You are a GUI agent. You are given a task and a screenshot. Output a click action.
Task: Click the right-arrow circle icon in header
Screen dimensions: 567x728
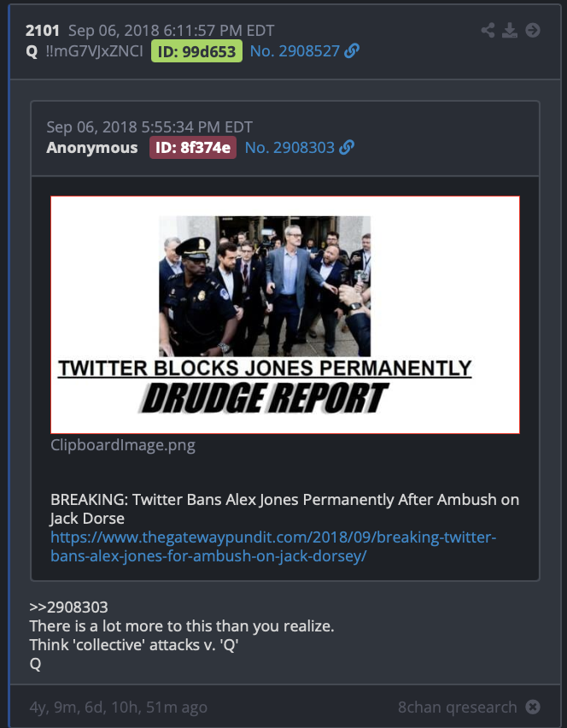533,31
